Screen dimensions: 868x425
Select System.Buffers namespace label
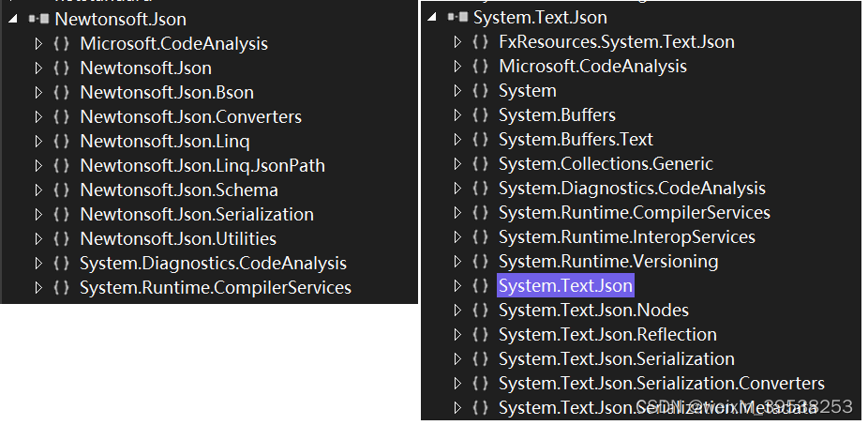tap(558, 115)
